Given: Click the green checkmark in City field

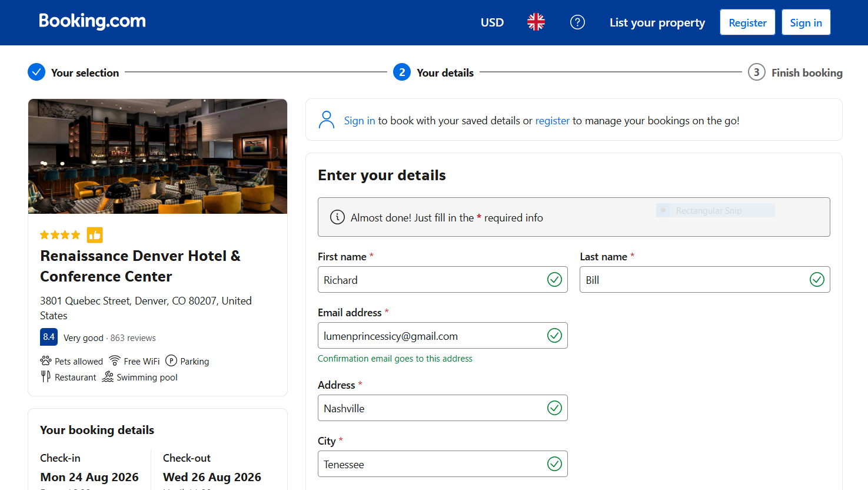Looking at the screenshot, I should (554, 464).
